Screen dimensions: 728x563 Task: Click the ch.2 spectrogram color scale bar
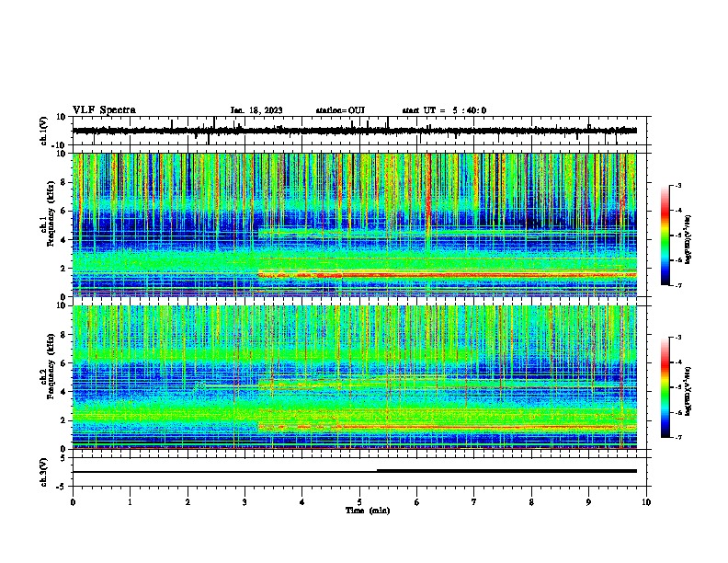[x=665, y=387]
